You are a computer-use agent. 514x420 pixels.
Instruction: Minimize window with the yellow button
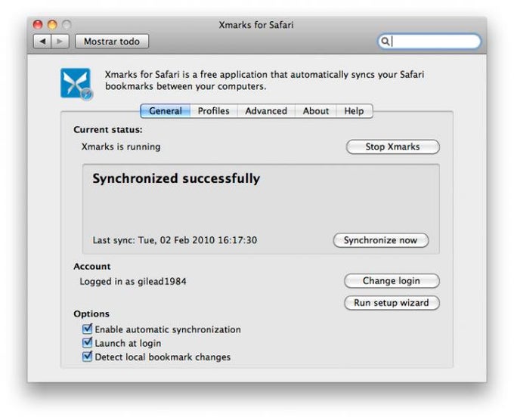coord(52,25)
